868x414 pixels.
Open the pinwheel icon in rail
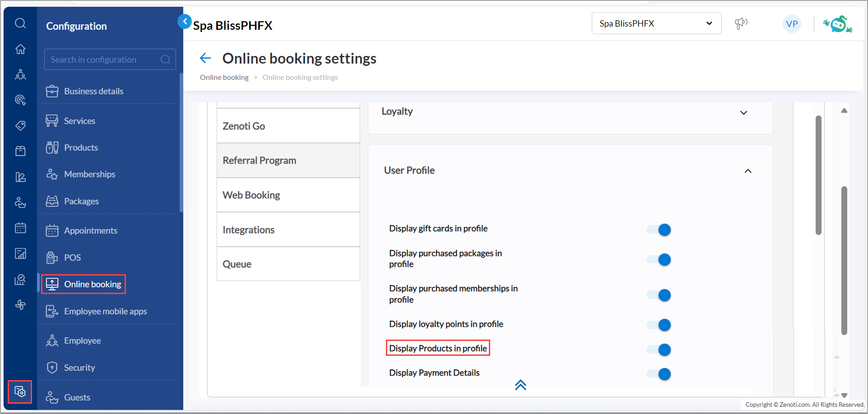(20, 305)
